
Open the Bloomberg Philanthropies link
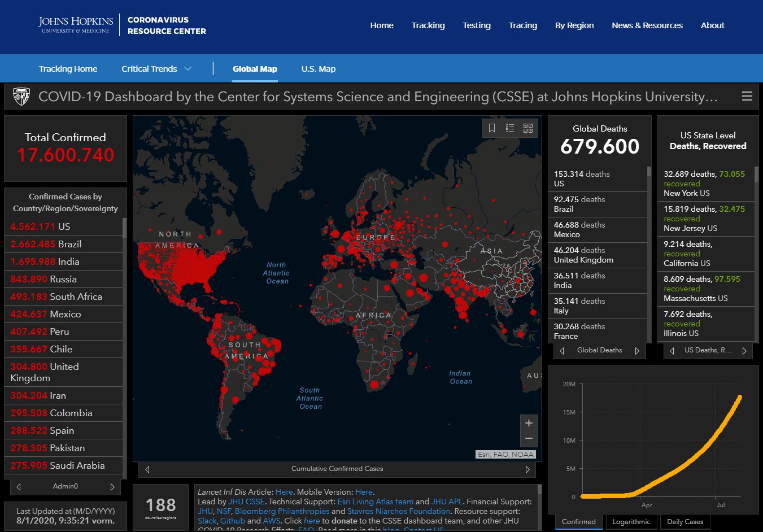282,511
